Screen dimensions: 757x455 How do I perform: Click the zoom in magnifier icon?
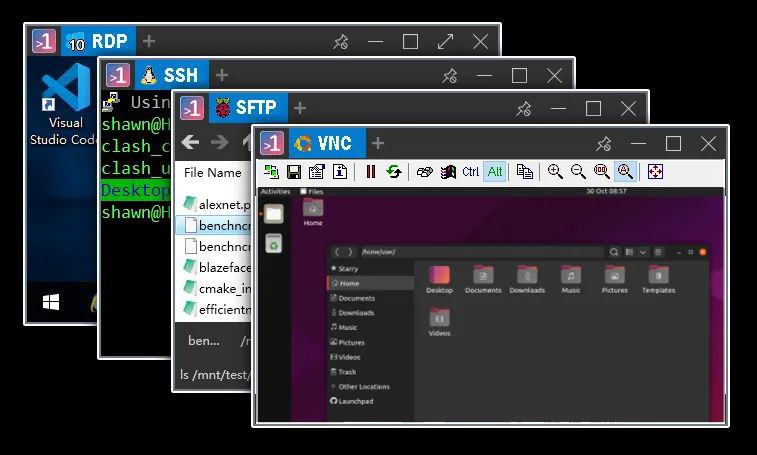pyautogui.click(x=555, y=172)
